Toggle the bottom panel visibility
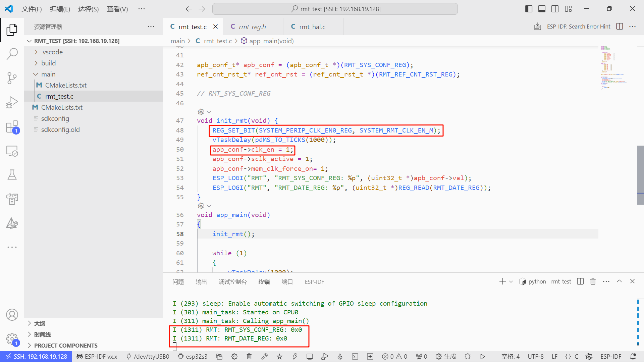This screenshot has height=362, width=644. click(x=542, y=9)
